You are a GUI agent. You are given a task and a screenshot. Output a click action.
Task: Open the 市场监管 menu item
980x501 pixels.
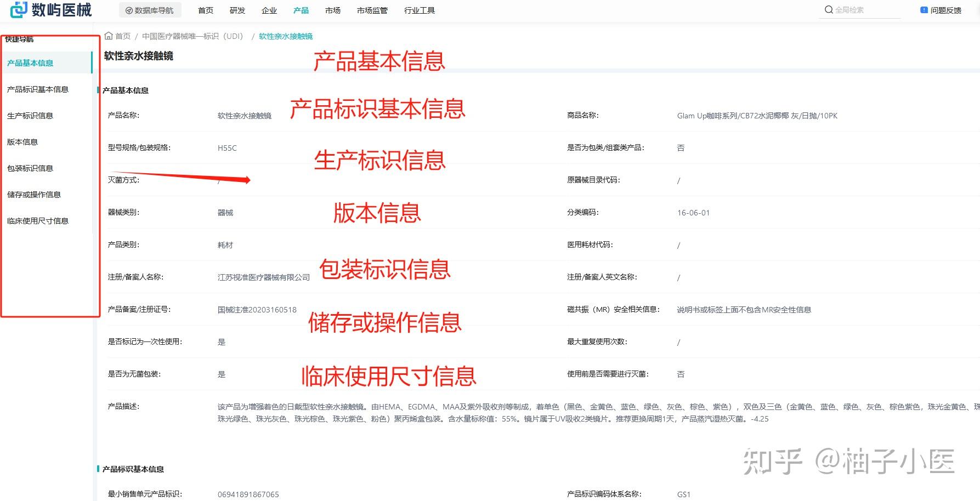coord(372,10)
